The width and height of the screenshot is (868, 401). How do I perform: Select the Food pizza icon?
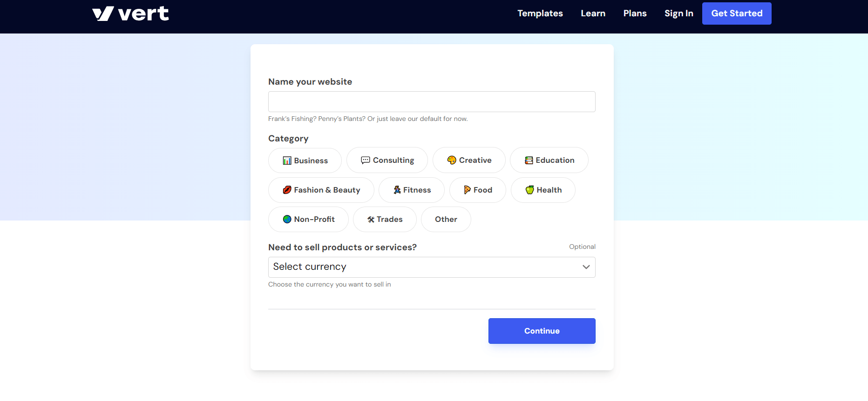(x=467, y=190)
